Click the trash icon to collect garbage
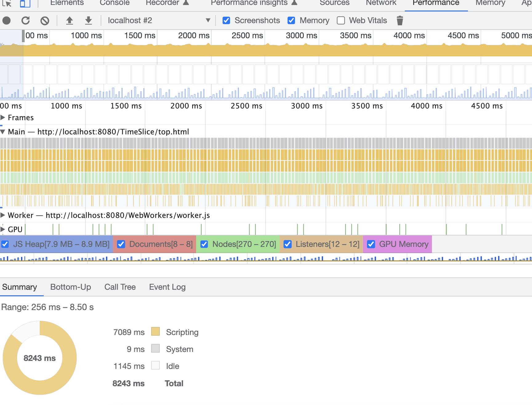This screenshot has height=405, width=532. (400, 21)
